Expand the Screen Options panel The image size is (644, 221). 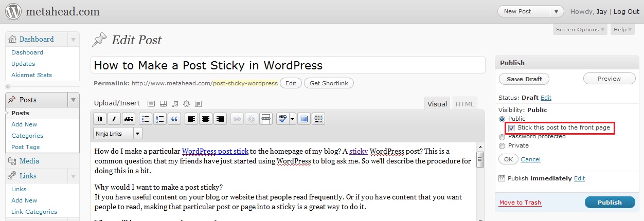580,29
